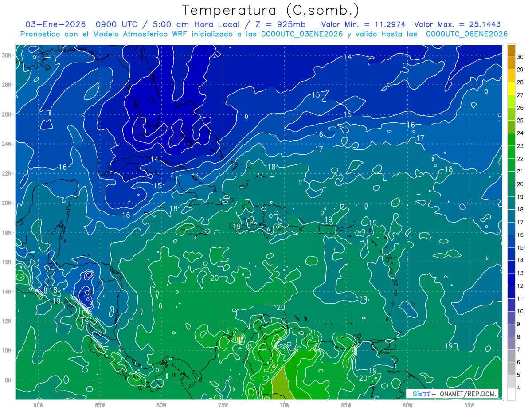Click the white swatch below 4 on color scale
Viewport: 532px width, 411px height.
(x=511, y=394)
